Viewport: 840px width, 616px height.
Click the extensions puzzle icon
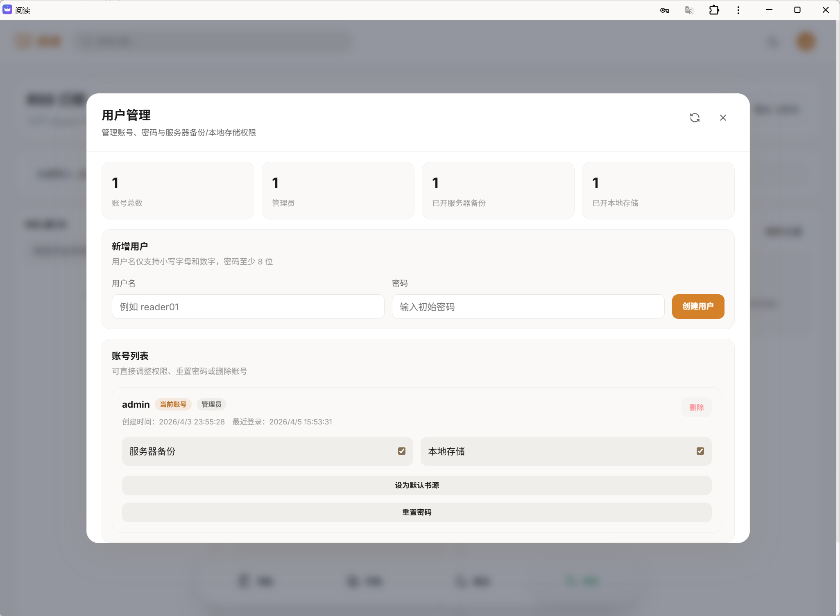[x=713, y=10]
